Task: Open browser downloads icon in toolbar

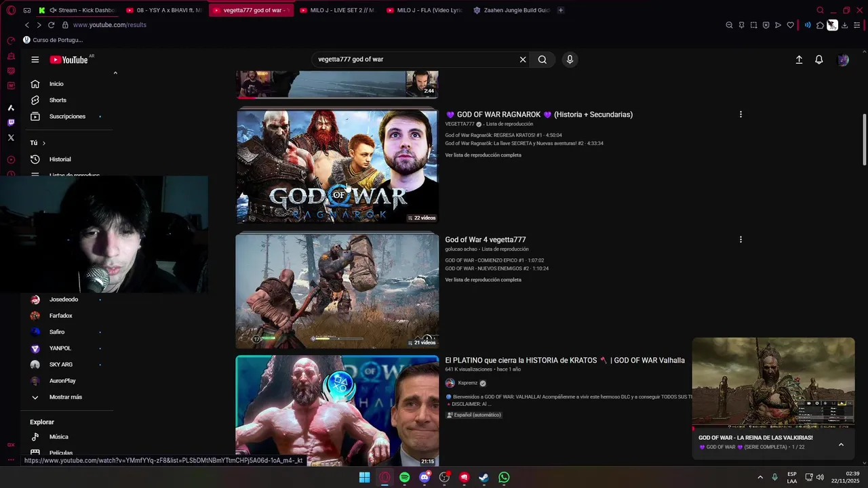Action: pyautogui.click(x=844, y=25)
